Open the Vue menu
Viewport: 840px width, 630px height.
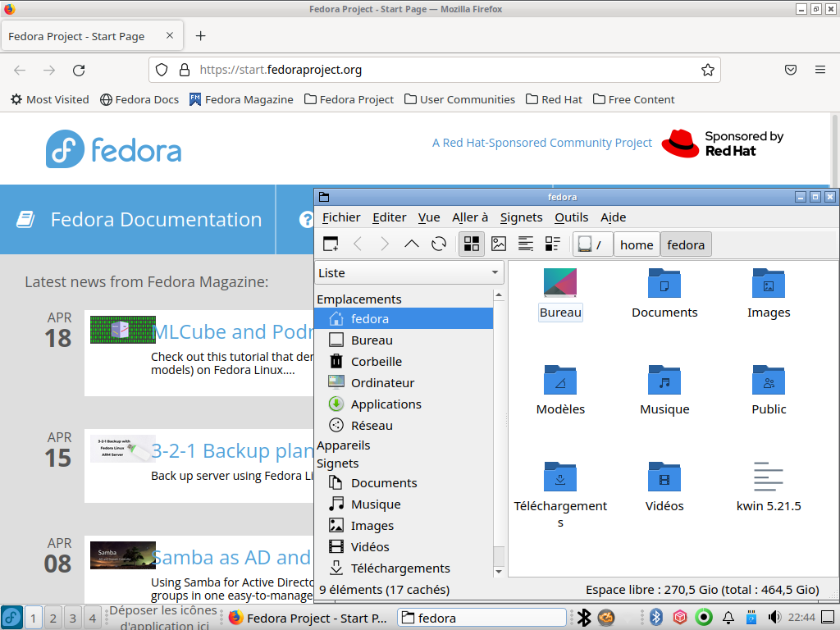(x=429, y=217)
